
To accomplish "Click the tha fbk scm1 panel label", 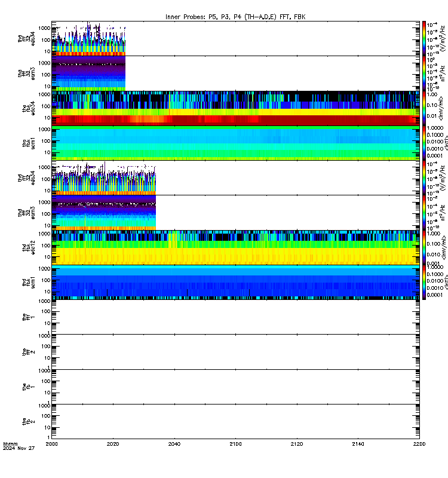I will 29,143.
